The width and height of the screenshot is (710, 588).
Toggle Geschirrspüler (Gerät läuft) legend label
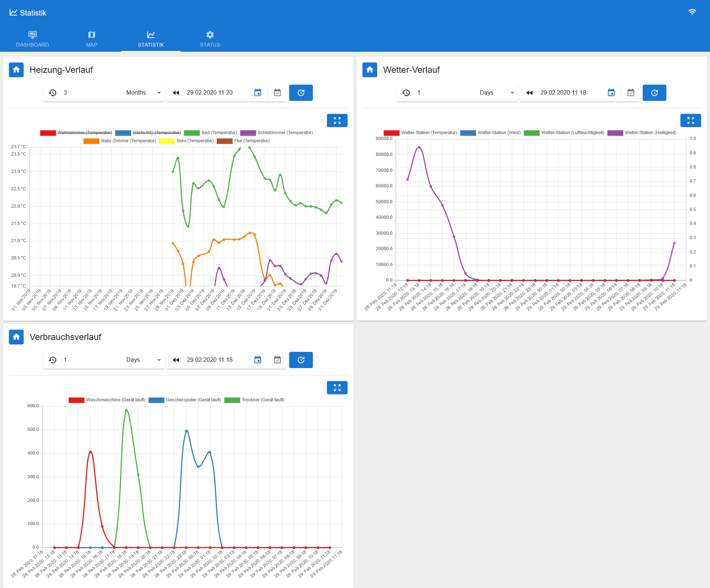(x=193, y=400)
